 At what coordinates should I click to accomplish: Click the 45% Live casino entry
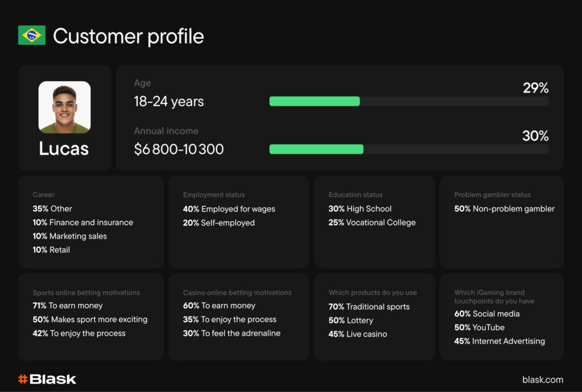pos(357,334)
